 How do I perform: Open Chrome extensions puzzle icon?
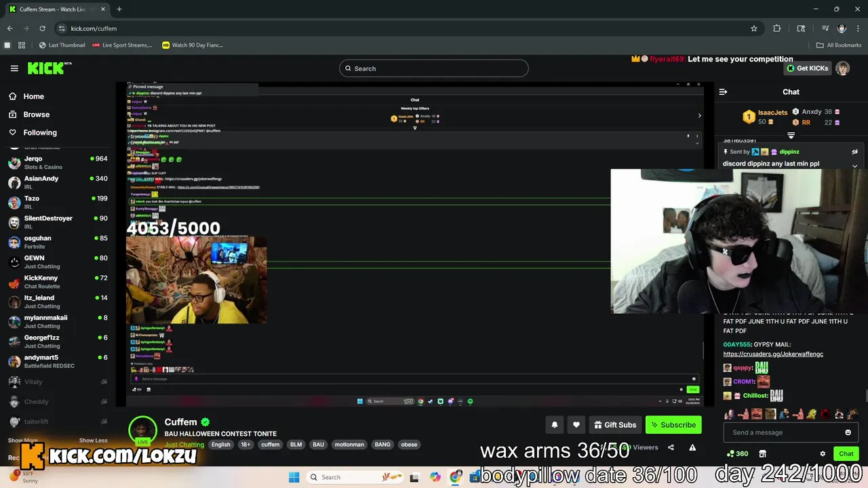coord(776,28)
